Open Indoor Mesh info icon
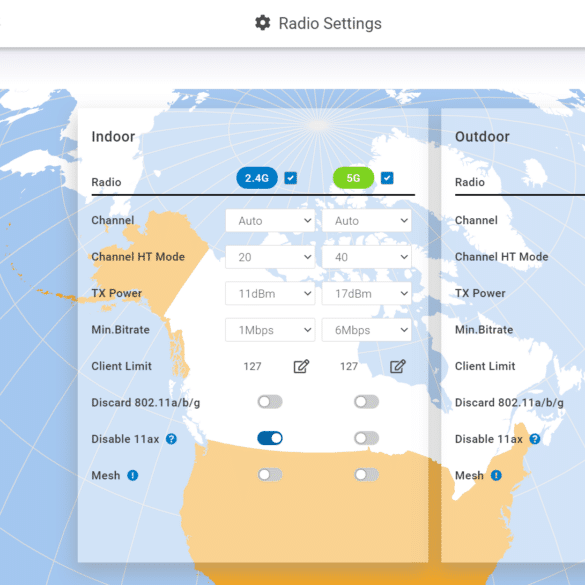 [x=133, y=475]
